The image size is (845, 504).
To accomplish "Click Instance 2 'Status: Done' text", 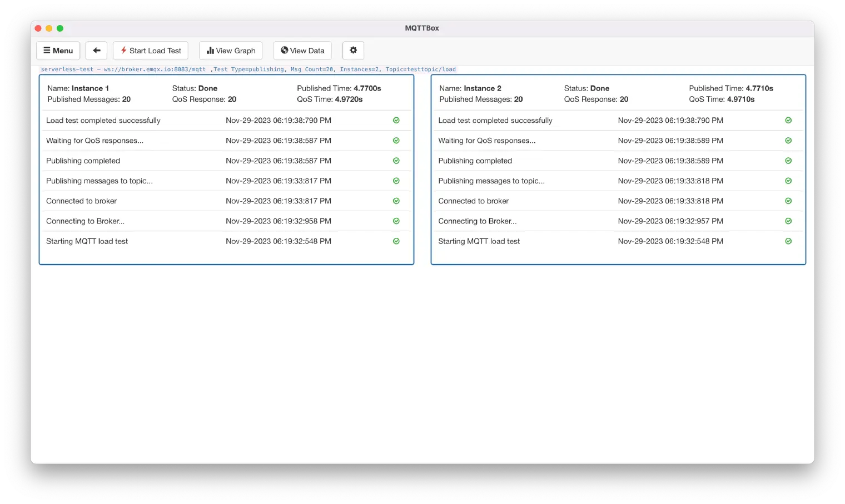I will [586, 88].
